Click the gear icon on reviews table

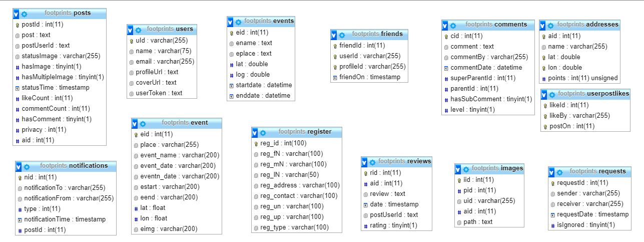tap(372, 162)
